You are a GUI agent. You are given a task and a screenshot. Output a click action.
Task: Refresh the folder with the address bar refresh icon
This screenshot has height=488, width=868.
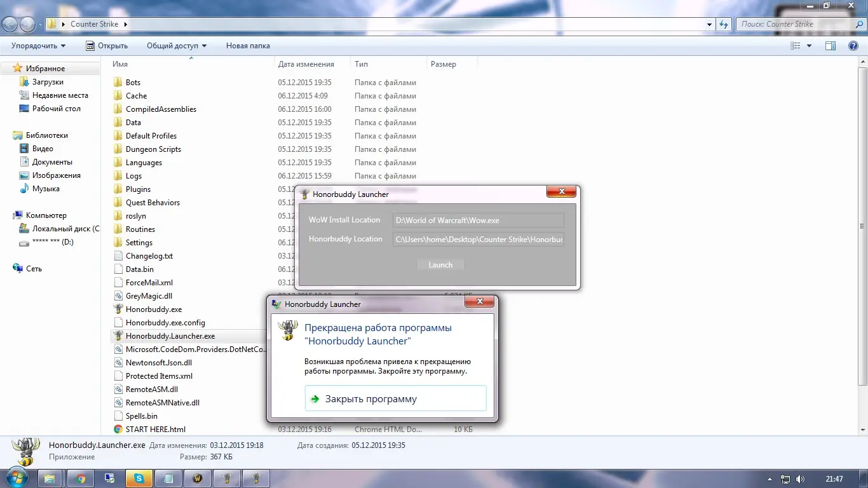[724, 24]
